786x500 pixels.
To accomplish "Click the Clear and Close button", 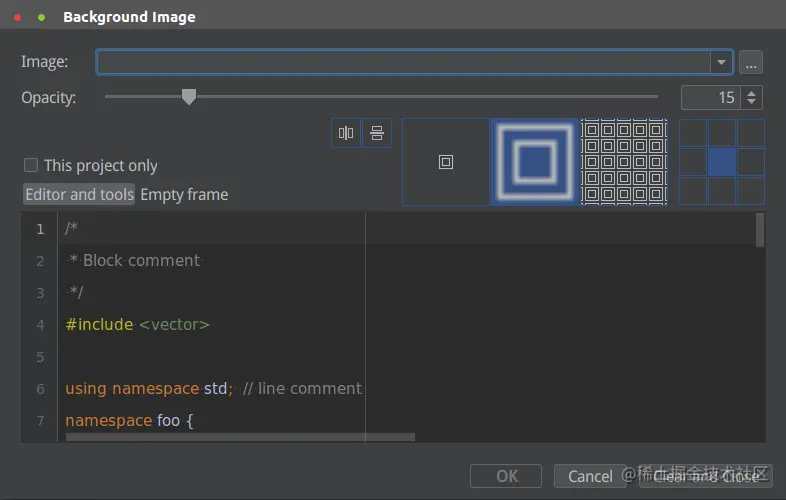I will (x=706, y=476).
